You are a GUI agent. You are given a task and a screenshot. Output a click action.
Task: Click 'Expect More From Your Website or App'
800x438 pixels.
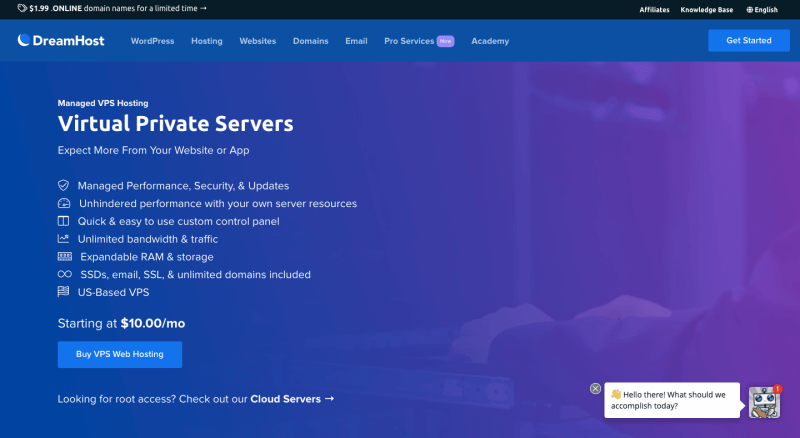coord(154,150)
